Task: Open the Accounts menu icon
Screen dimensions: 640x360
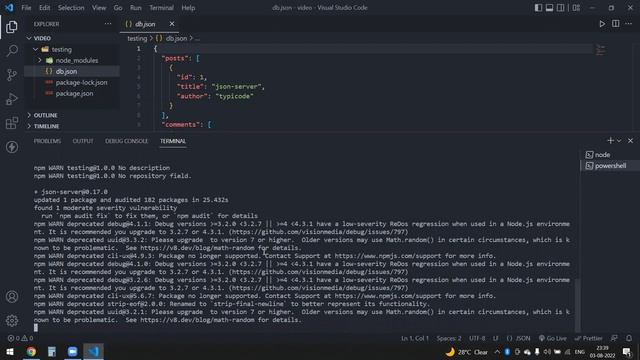Action: (x=12, y=297)
